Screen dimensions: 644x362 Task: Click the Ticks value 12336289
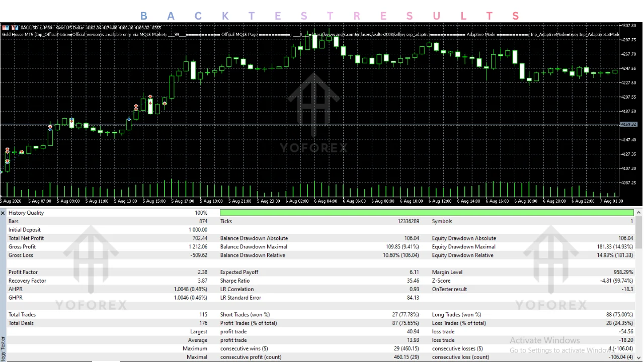pyautogui.click(x=408, y=222)
